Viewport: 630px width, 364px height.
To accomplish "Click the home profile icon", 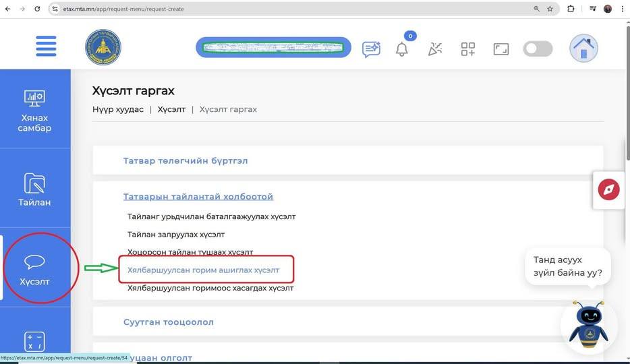I will pos(583,49).
